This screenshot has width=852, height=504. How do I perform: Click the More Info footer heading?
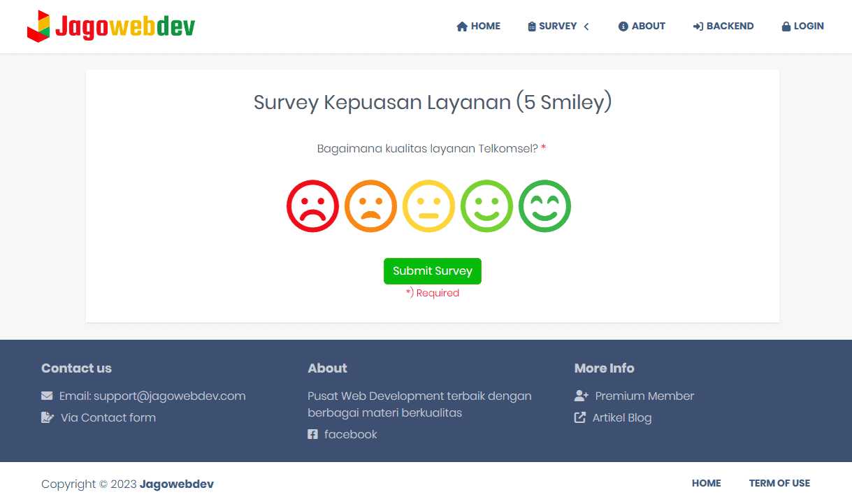[x=605, y=368]
